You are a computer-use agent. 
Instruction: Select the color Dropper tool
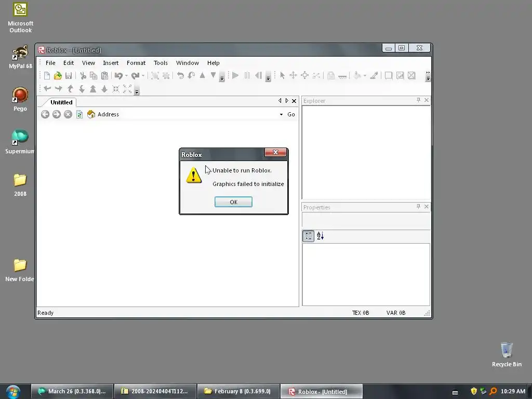coord(374,75)
